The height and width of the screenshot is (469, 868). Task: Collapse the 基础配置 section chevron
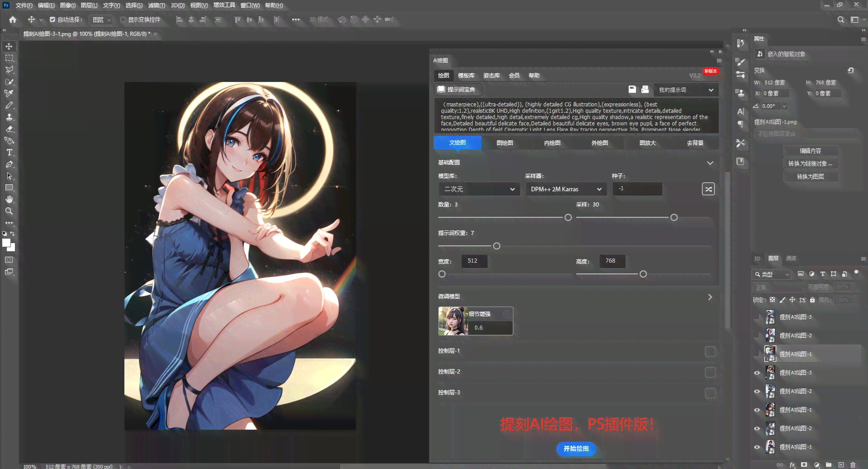tap(710, 163)
